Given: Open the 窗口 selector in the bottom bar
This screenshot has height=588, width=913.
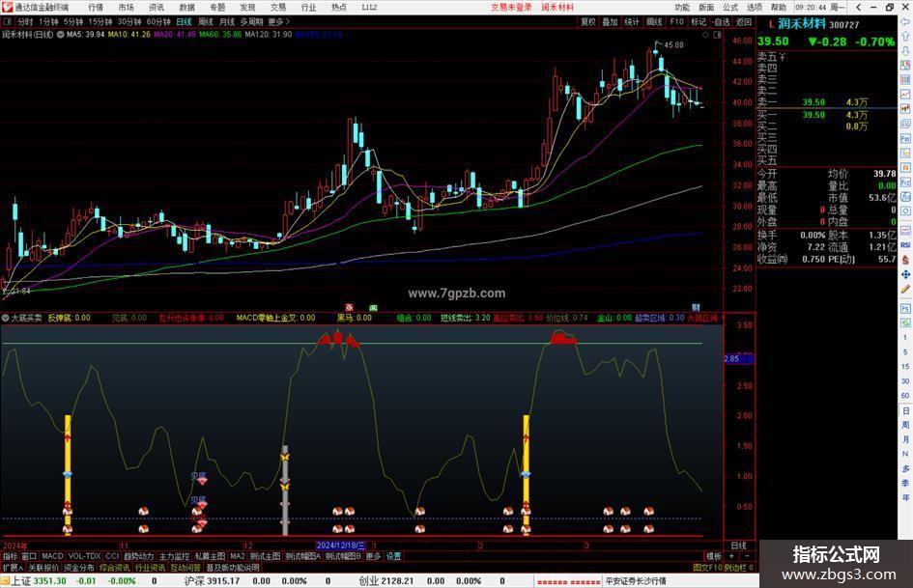Looking at the screenshot, I should 29,556.
